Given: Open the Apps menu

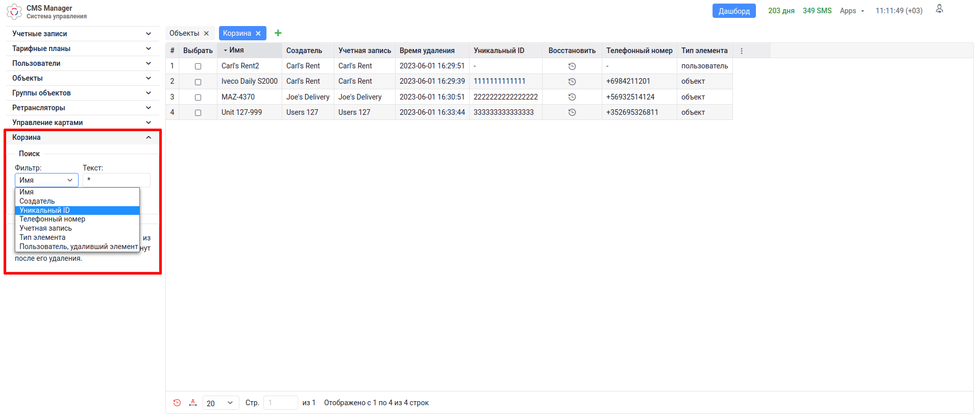Looking at the screenshot, I should tap(851, 11).
